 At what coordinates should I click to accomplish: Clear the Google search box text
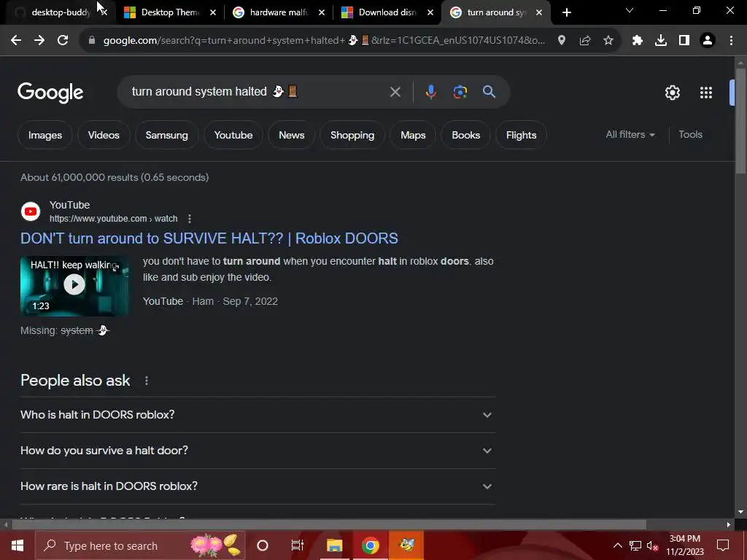tap(395, 92)
